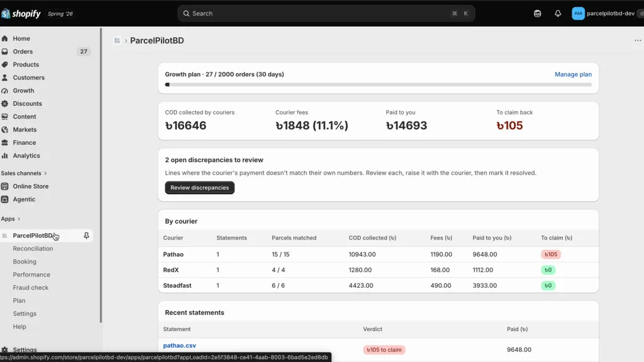Click Steadfast's 4423.00 COD collected cell
This screenshot has width=644, height=362.
tap(361, 286)
